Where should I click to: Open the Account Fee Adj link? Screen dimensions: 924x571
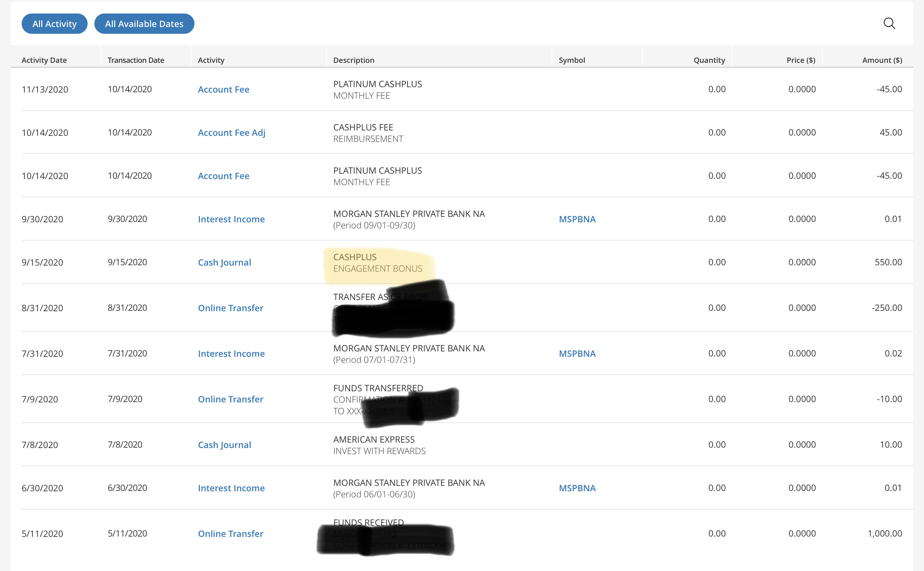(231, 132)
